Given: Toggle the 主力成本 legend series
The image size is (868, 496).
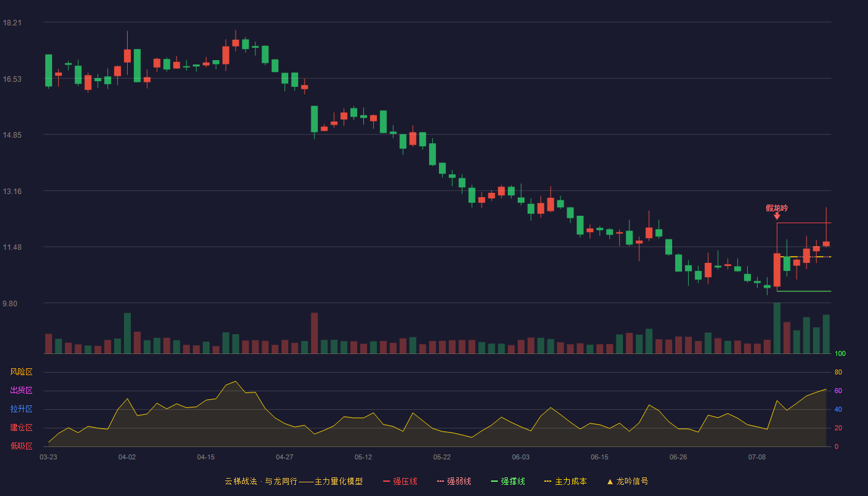Looking at the screenshot, I should coord(565,481).
